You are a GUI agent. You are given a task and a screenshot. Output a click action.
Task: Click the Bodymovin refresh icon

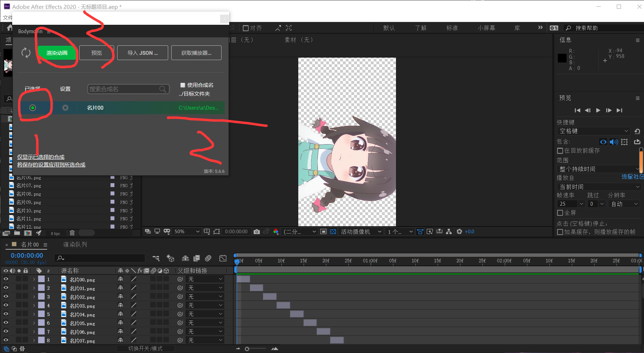pos(26,53)
